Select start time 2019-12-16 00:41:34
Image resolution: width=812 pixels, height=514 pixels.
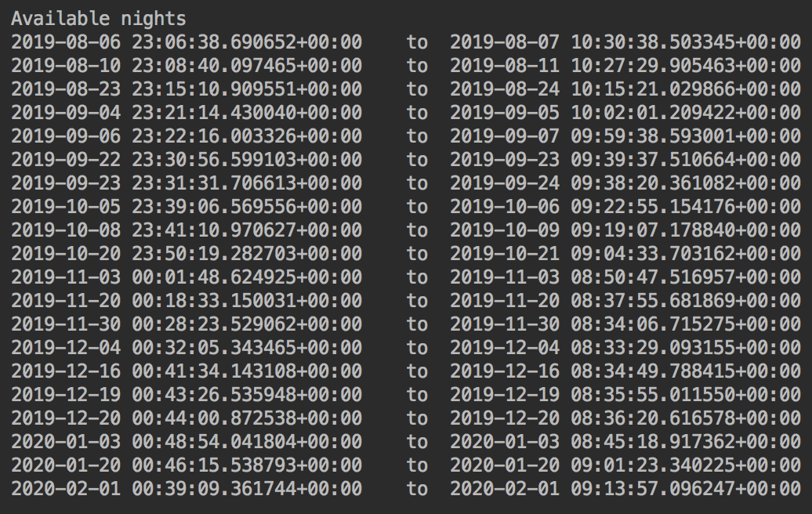pos(187,371)
